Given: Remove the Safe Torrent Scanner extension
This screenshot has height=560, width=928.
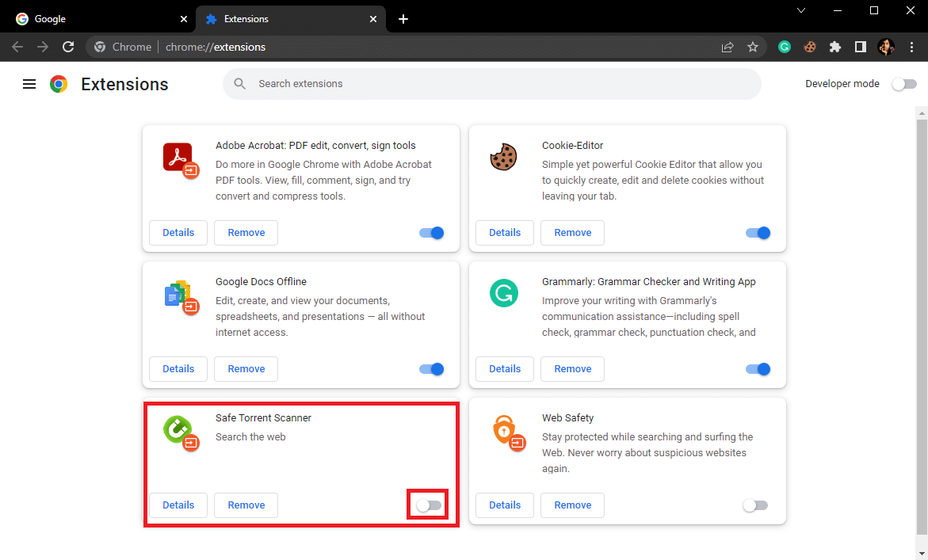Looking at the screenshot, I should coord(246,505).
